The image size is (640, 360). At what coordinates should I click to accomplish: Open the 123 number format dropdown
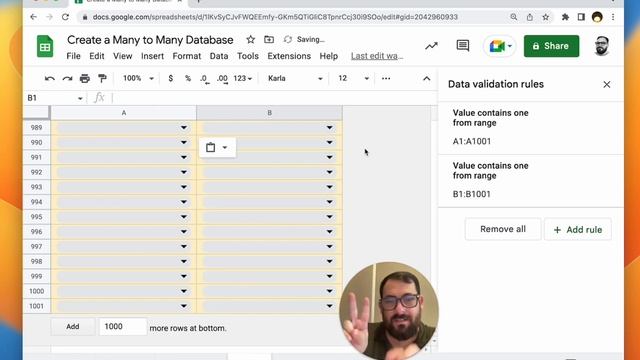(242, 78)
